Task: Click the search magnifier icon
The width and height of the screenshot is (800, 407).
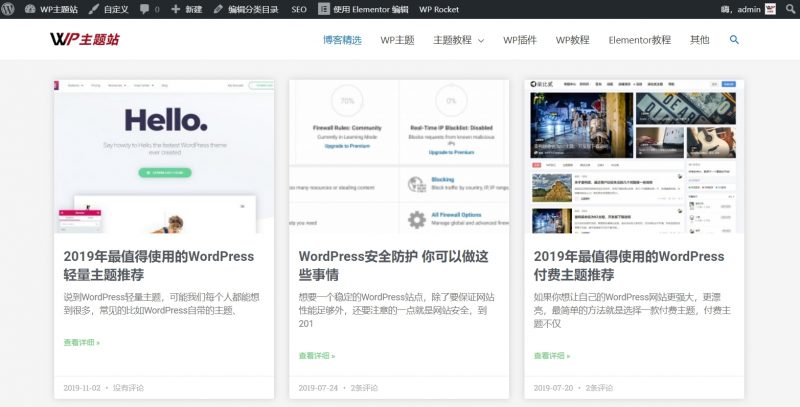Action: (735, 40)
